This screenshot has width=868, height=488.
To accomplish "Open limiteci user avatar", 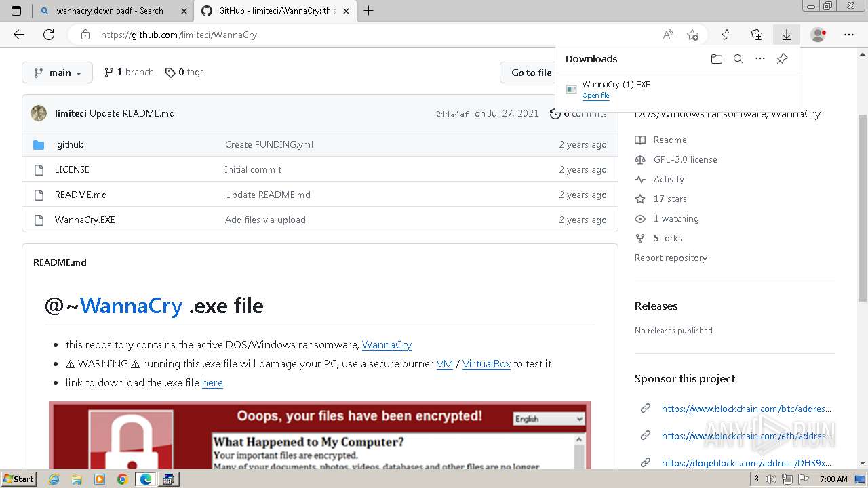I will pos(39,113).
